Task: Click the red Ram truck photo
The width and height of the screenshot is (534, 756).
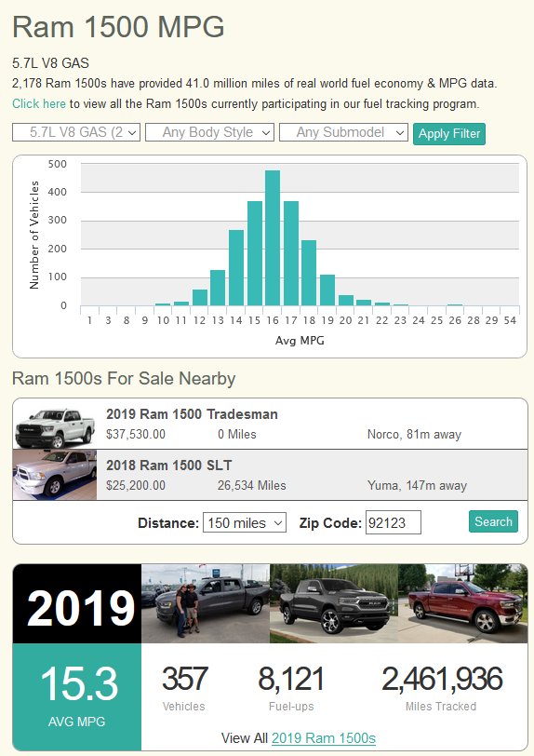Action: pos(462,603)
